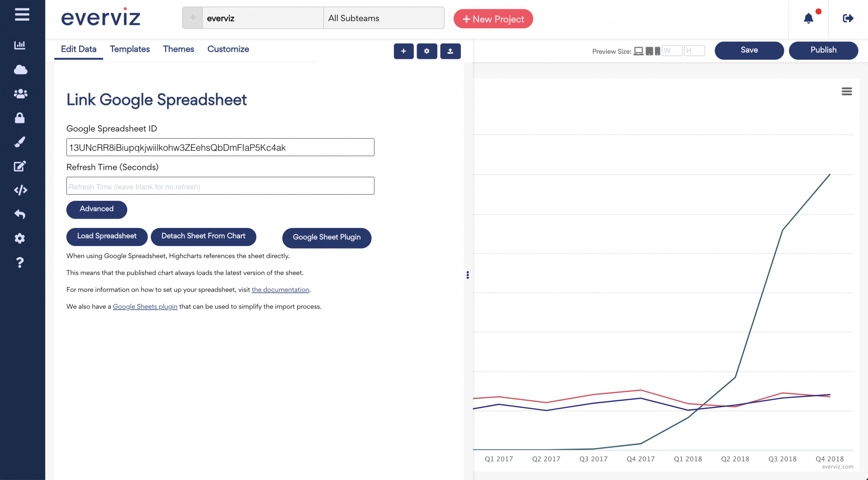Click the code embed icon in sidebar
Image resolution: width=868 pixels, height=480 pixels.
(20, 190)
